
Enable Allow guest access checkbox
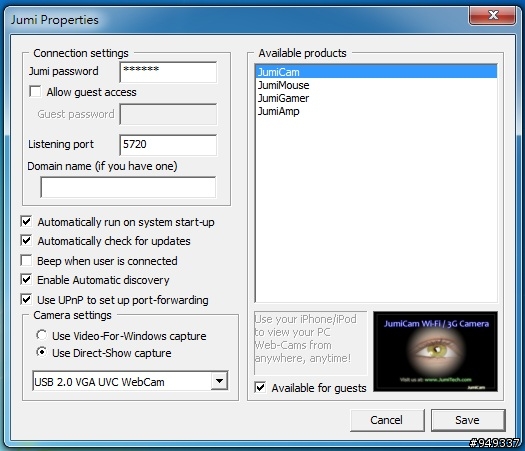point(35,91)
